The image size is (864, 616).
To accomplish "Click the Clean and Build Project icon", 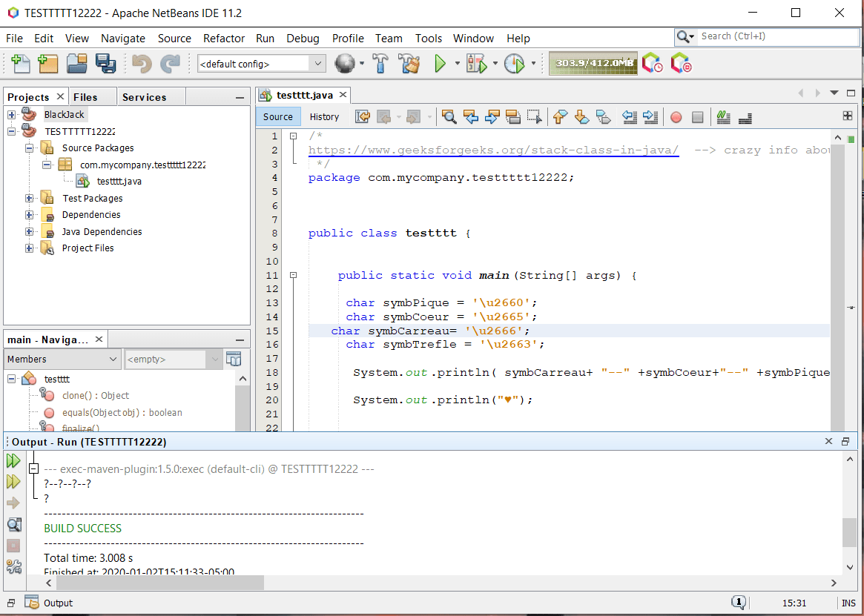I will point(409,64).
